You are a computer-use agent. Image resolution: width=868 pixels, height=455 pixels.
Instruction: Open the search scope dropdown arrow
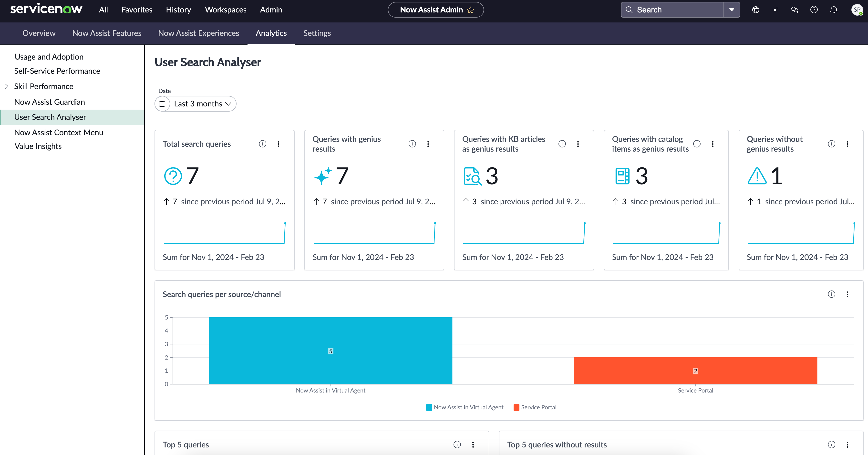coord(732,10)
